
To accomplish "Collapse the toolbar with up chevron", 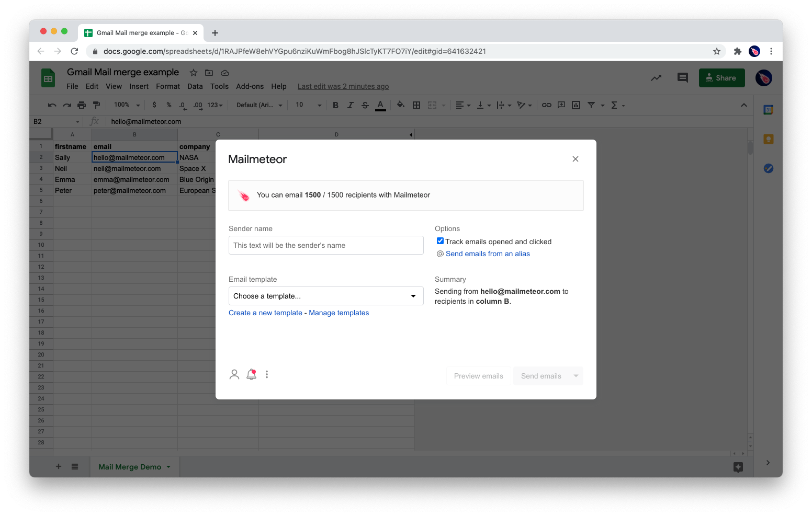I will [743, 105].
